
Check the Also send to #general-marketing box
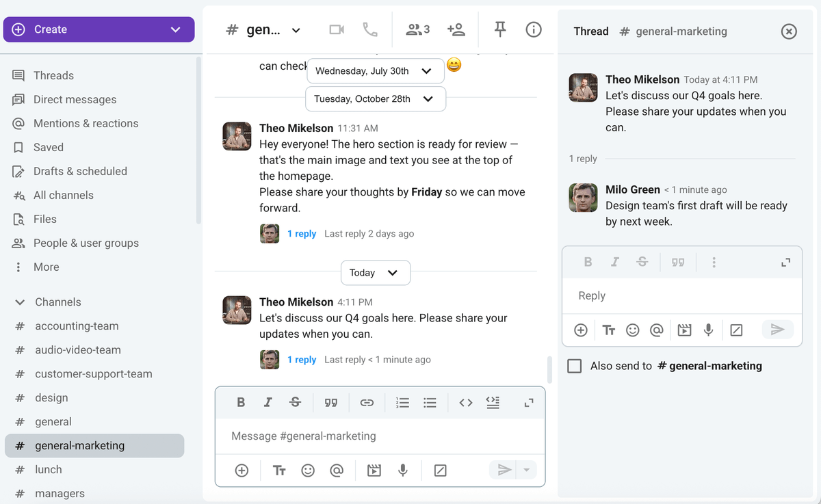tap(574, 366)
